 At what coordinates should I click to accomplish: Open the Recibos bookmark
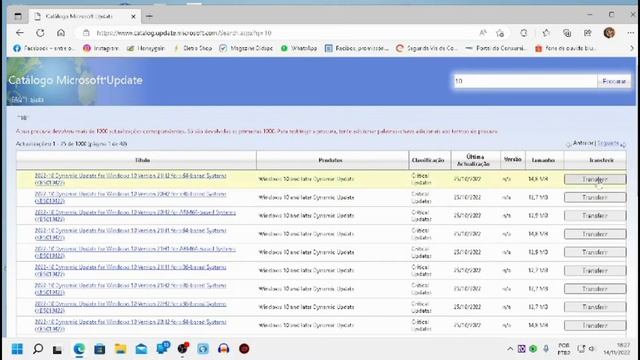(356, 48)
